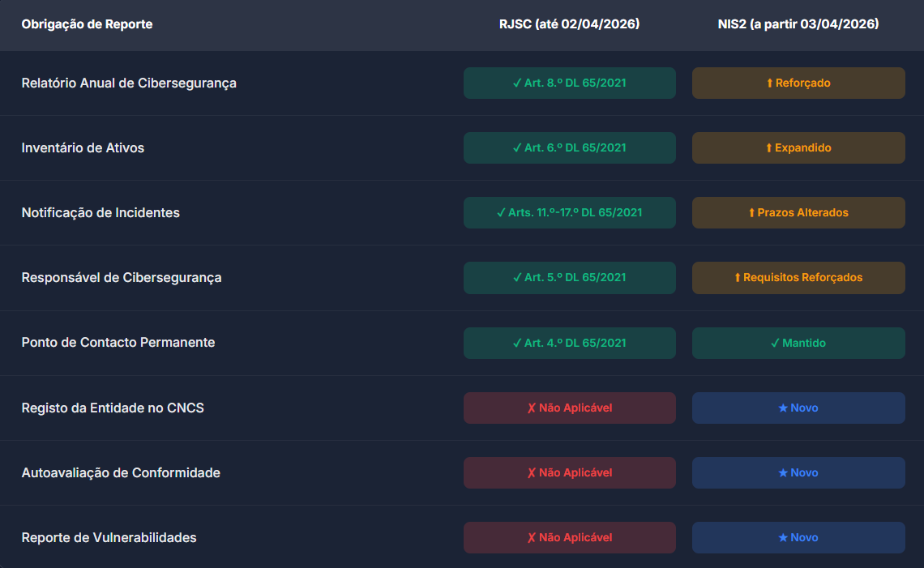Select the 'Prazos Alterados' badge
924x568 pixels.
[798, 212]
